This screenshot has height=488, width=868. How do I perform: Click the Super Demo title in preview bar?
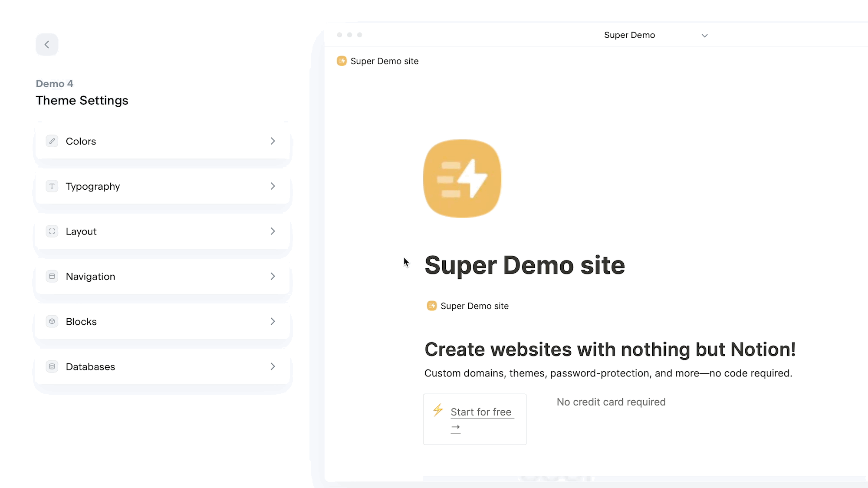pos(629,35)
